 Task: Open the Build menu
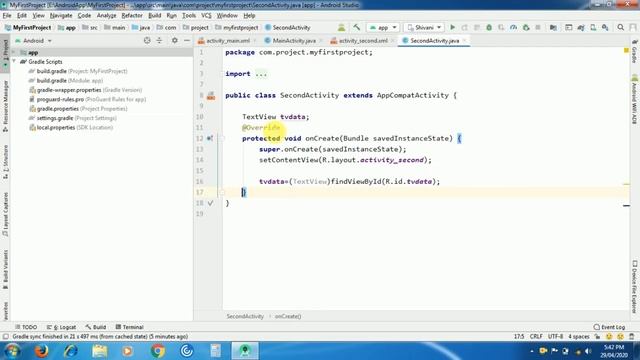[x=155, y=16]
